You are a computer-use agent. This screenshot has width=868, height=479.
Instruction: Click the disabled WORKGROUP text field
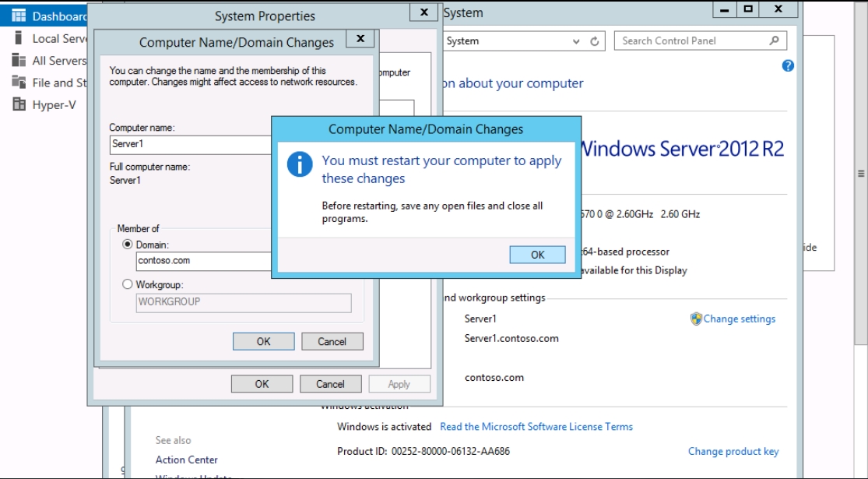(244, 302)
